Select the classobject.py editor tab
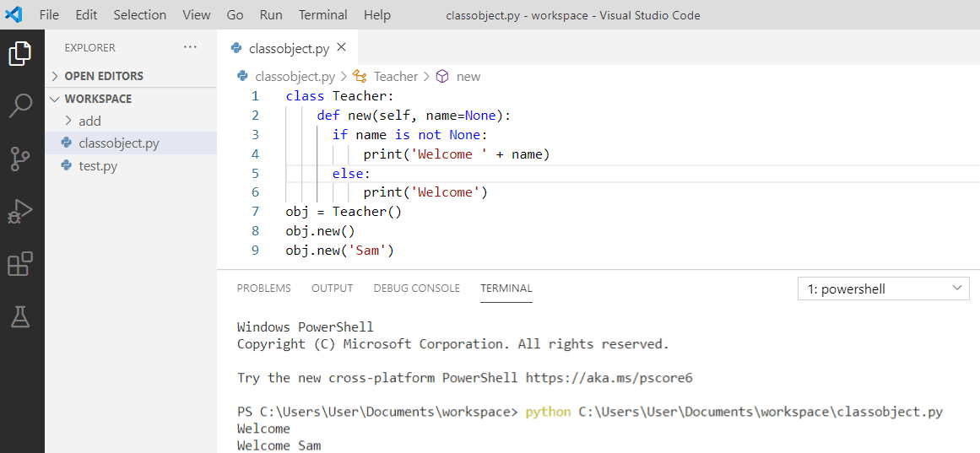 (289, 47)
